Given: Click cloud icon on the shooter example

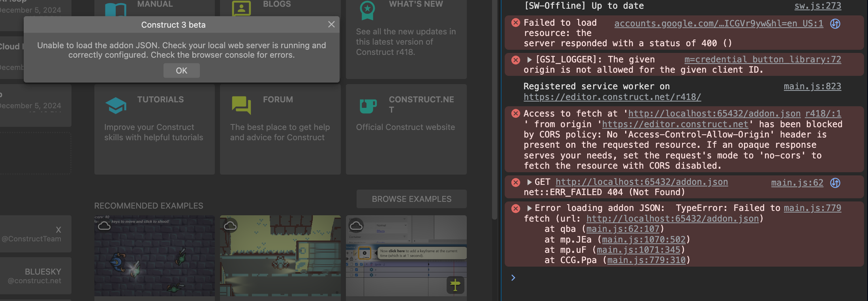Looking at the screenshot, I should click(104, 226).
